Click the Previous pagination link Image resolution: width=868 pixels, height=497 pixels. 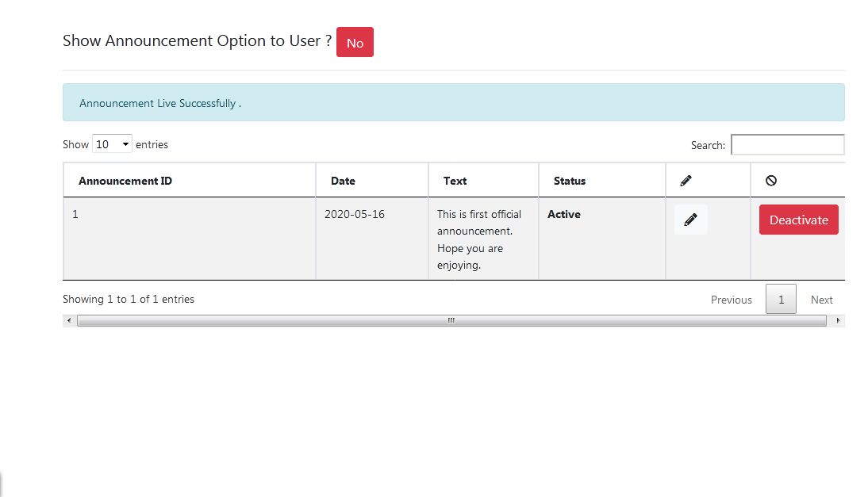(x=731, y=300)
